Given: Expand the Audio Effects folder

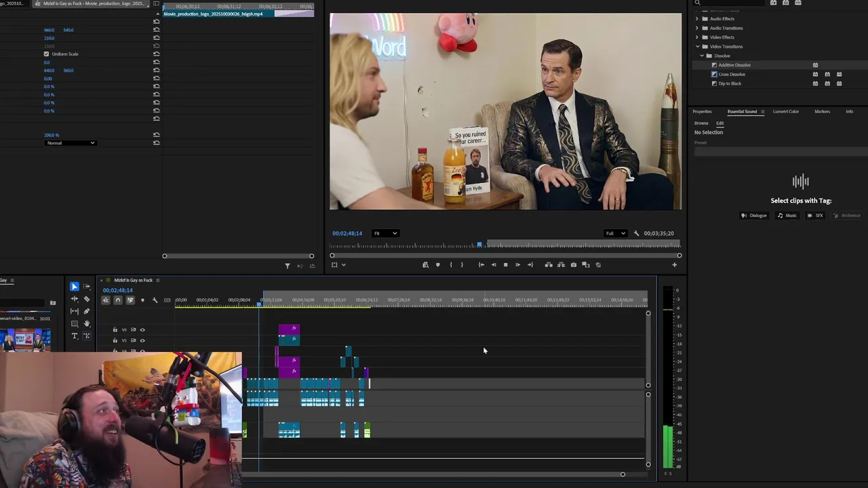Looking at the screenshot, I should point(696,19).
